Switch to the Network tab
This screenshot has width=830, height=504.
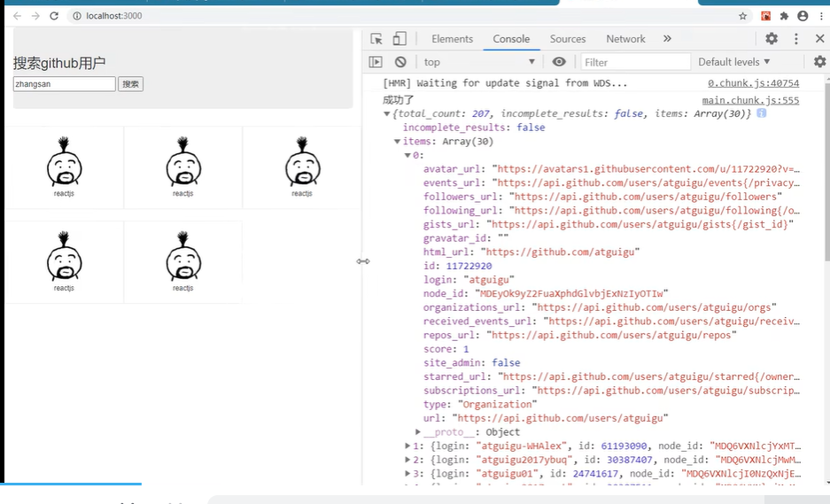[x=625, y=39]
